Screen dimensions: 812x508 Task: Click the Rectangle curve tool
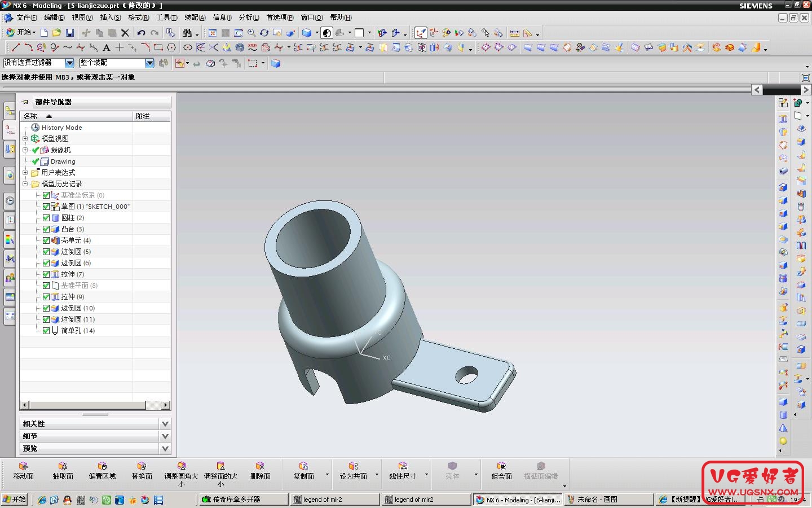click(158, 47)
